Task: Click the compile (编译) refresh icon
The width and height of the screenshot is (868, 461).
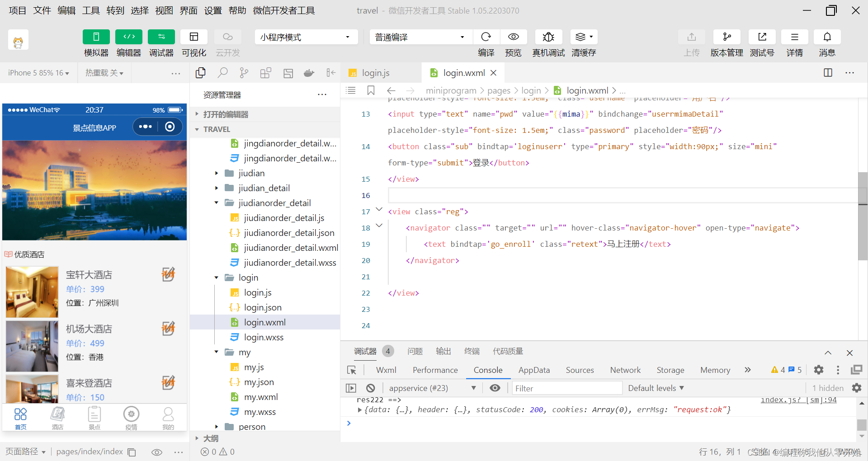Action: (x=486, y=37)
